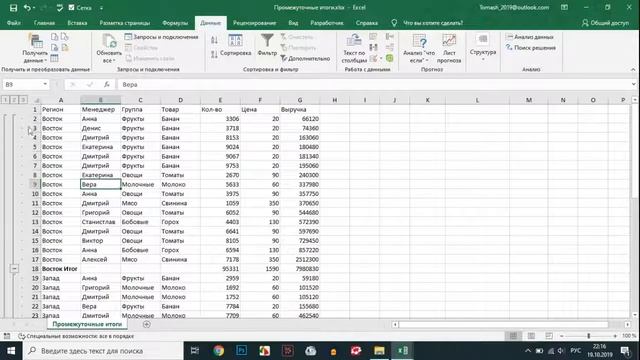The image size is (640, 360).
Task: Open the Получить данные menu
Action: point(35,48)
